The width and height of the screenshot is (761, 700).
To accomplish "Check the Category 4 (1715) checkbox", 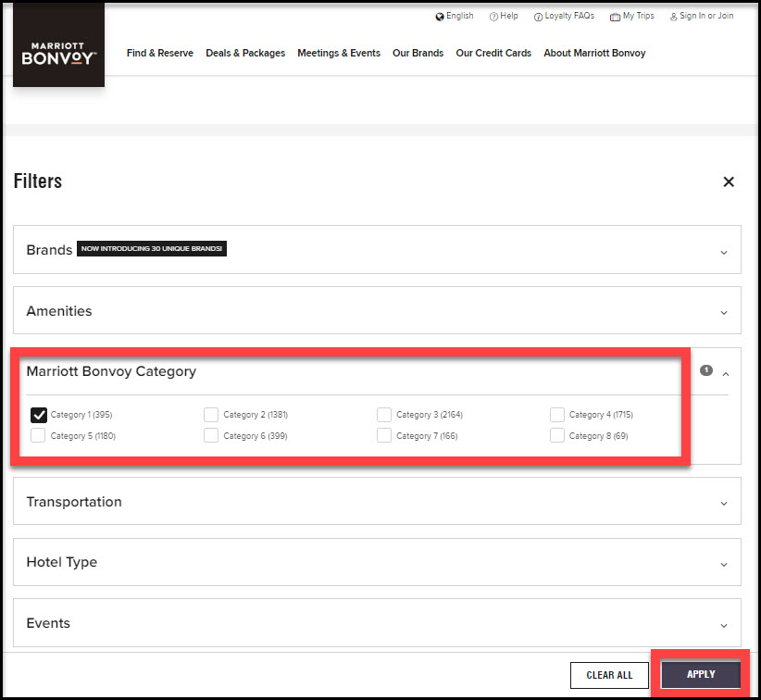I will [x=556, y=415].
